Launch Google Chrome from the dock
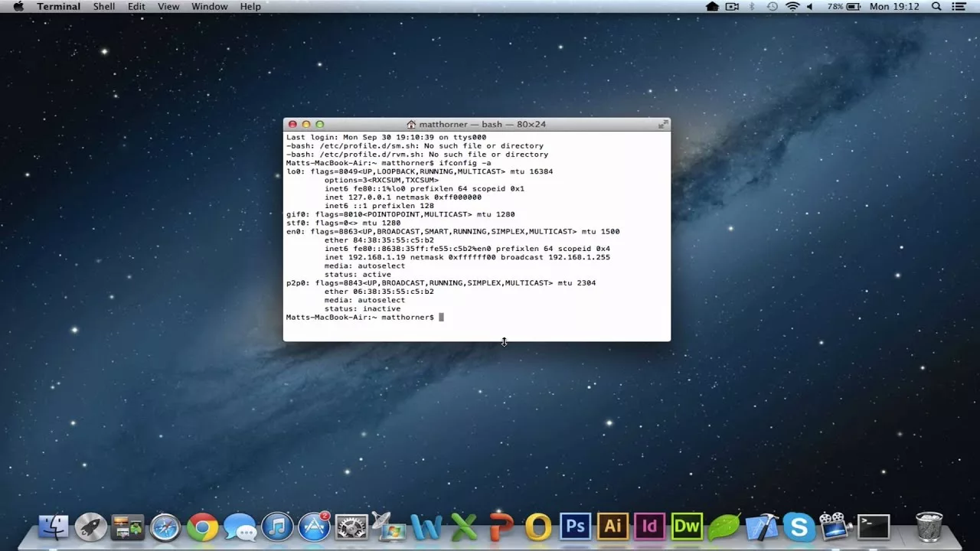This screenshot has width=980, height=551. click(x=202, y=527)
